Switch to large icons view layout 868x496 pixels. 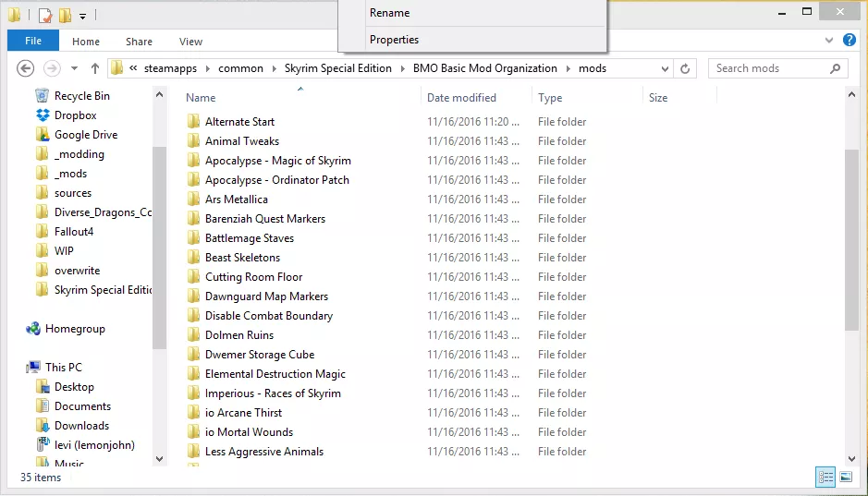pyautogui.click(x=846, y=478)
